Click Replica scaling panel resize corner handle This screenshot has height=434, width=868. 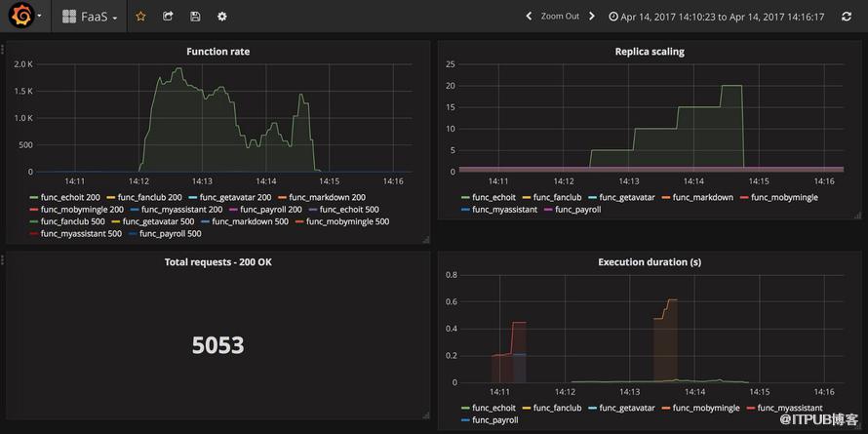857,215
